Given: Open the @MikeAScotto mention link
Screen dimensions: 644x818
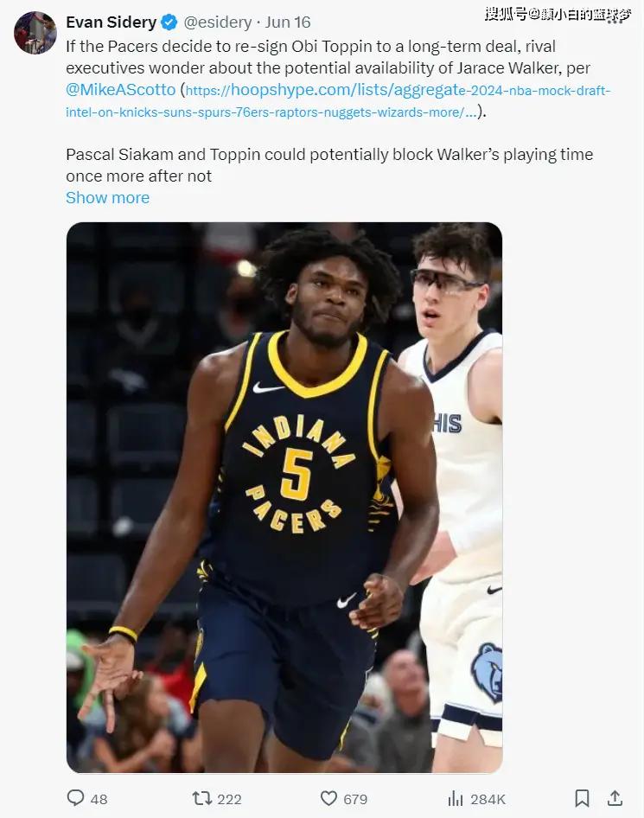Looking at the screenshot, I should (x=120, y=90).
